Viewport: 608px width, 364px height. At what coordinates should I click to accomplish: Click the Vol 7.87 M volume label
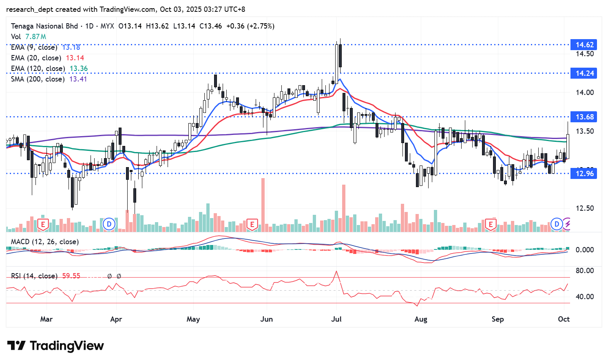28,37
